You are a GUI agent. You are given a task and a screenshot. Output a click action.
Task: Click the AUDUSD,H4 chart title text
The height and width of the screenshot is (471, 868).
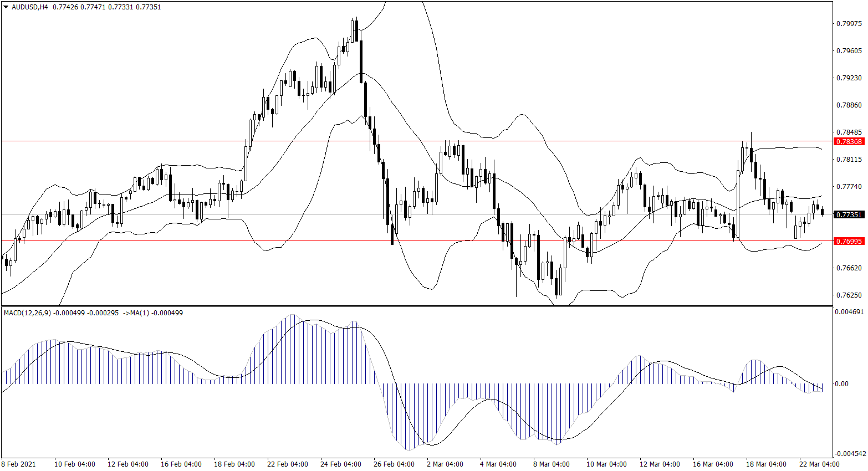click(30, 7)
